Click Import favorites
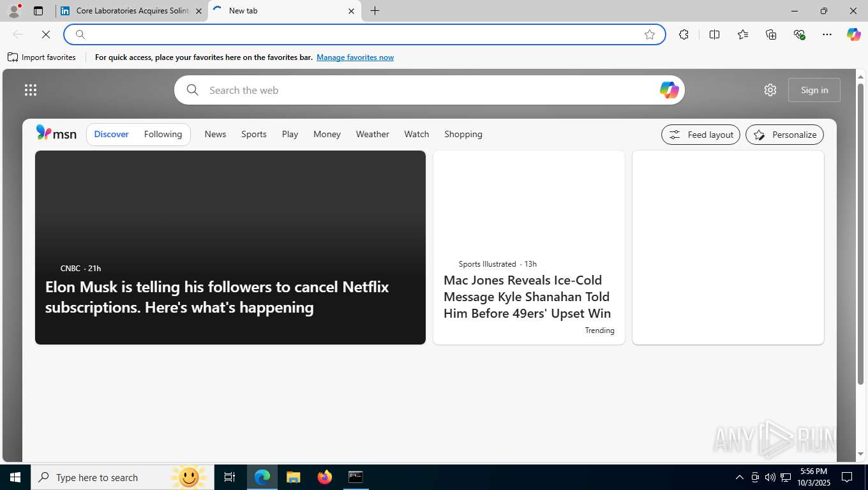 [42, 57]
